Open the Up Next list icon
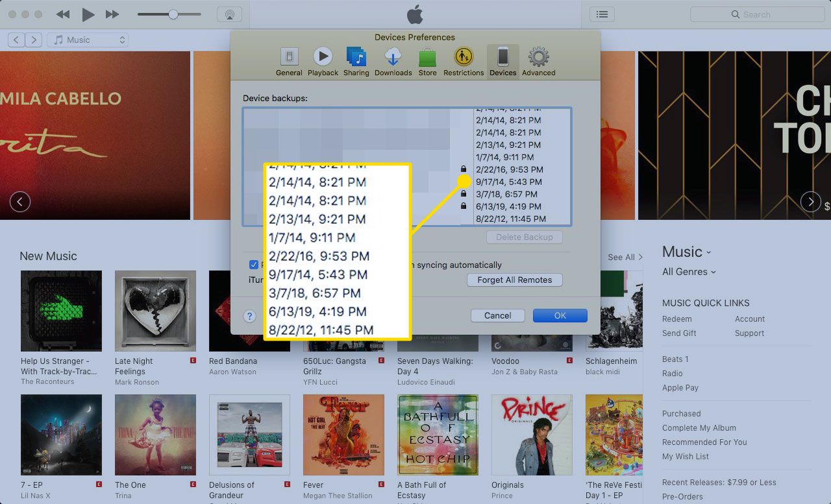This screenshot has width=831, height=504. pos(602,14)
